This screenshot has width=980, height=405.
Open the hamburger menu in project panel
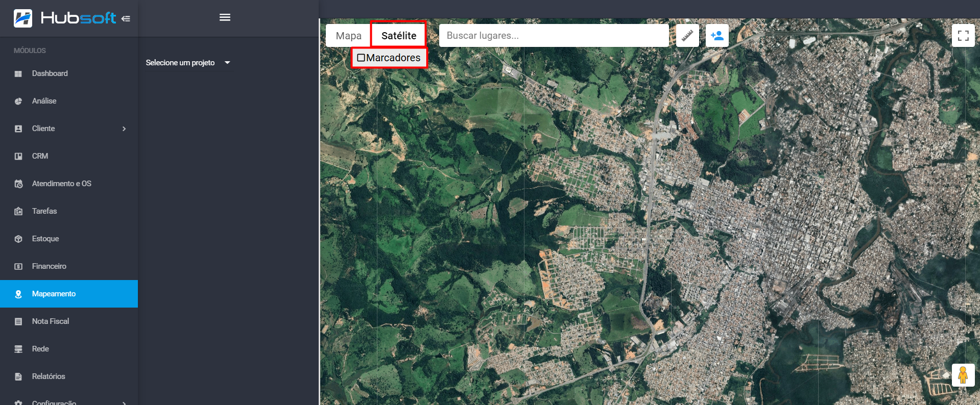[225, 17]
